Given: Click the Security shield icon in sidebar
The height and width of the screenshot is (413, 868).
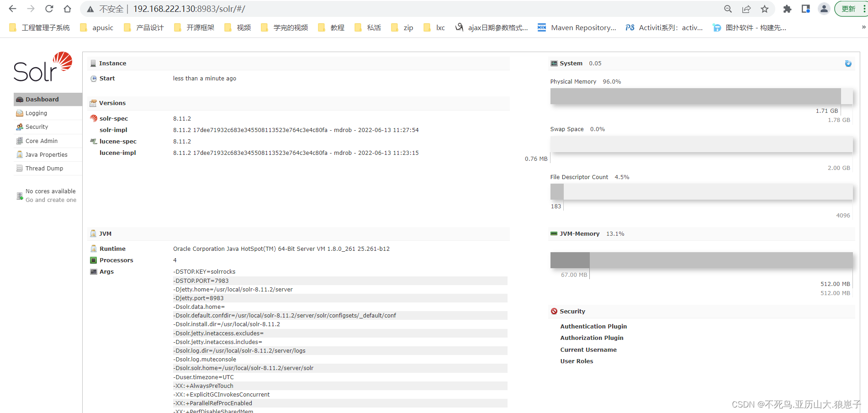Looking at the screenshot, I should click(20, 127).
